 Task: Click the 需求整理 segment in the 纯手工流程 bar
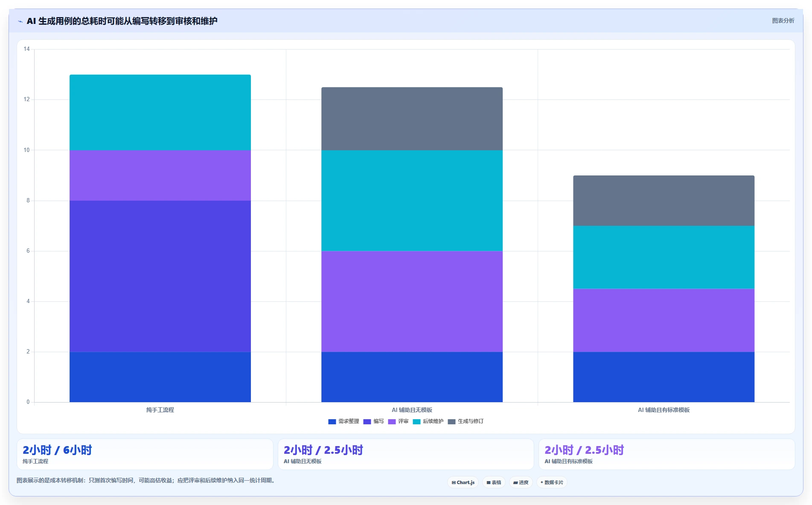(x=160, y=377)
